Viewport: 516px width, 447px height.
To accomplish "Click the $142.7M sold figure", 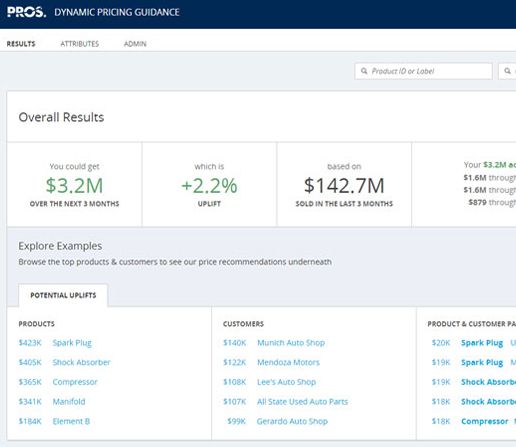I will click(344, 186).
